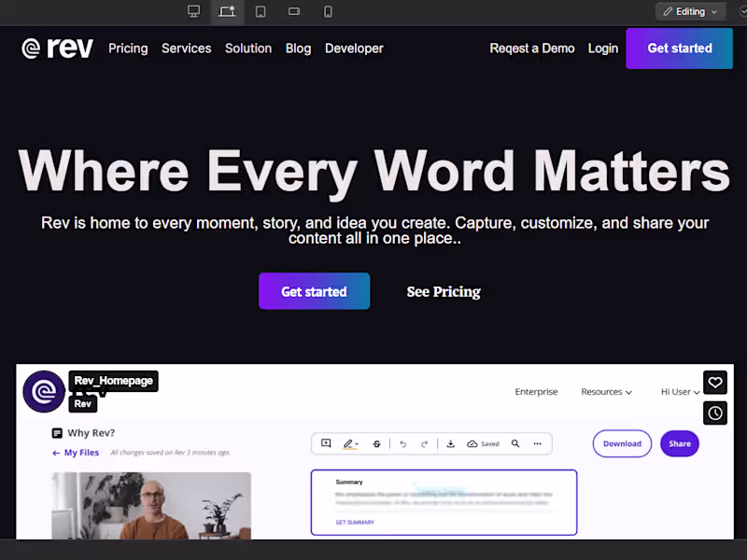Open the Solution nav item

[x=248, y=49]
